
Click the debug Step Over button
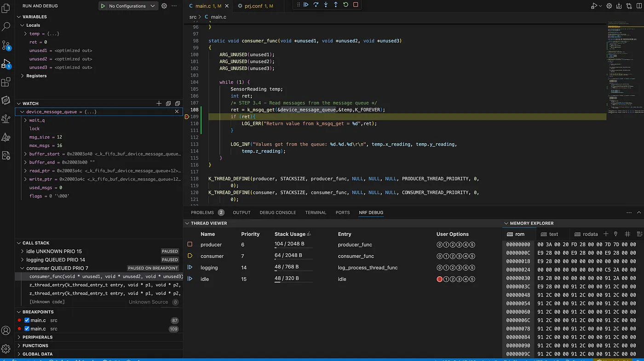316,5
